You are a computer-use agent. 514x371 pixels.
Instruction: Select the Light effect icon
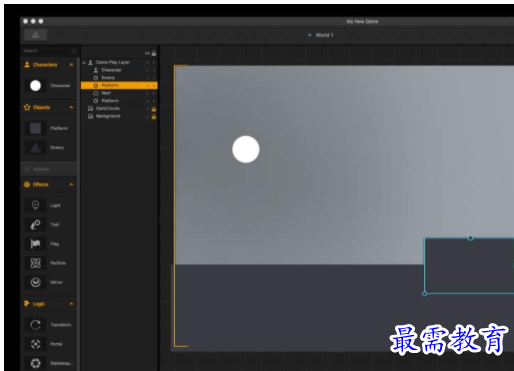click(35, 205)
